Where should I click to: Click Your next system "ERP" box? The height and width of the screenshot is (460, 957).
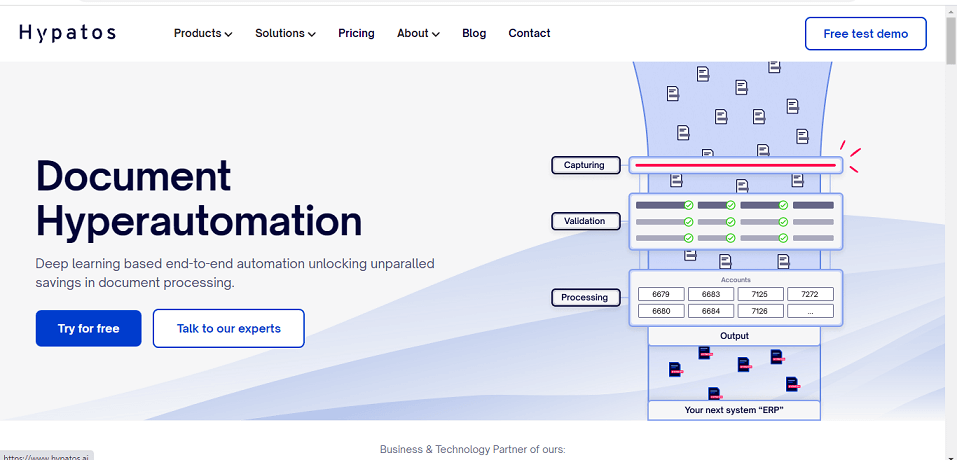tap(734, 410)
